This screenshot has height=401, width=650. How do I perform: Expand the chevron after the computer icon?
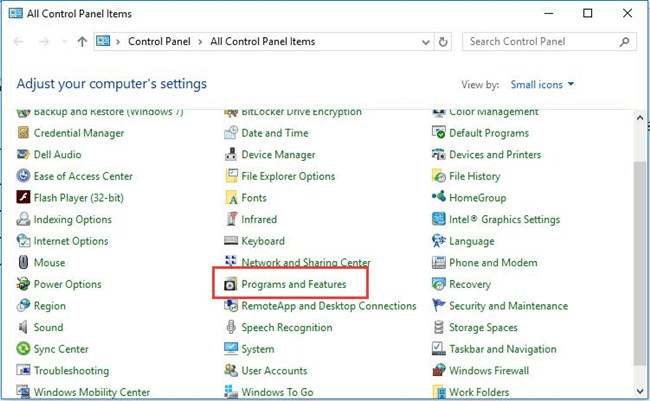point(118,42)
